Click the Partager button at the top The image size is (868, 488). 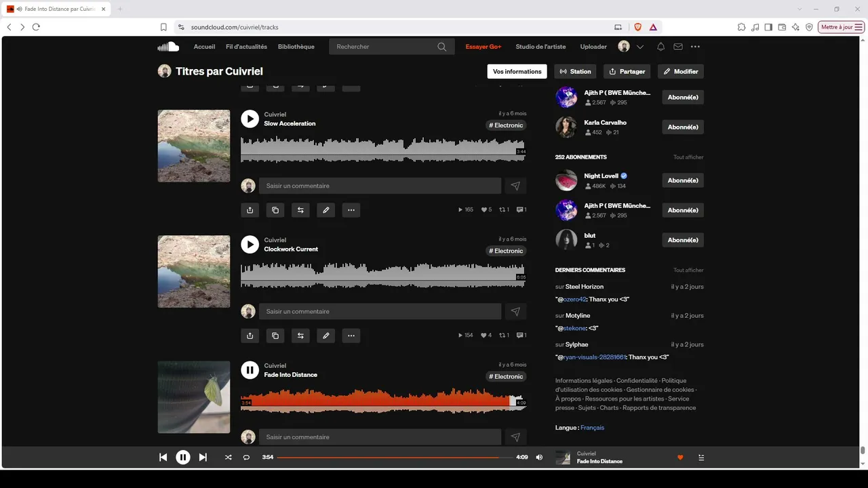627,71
